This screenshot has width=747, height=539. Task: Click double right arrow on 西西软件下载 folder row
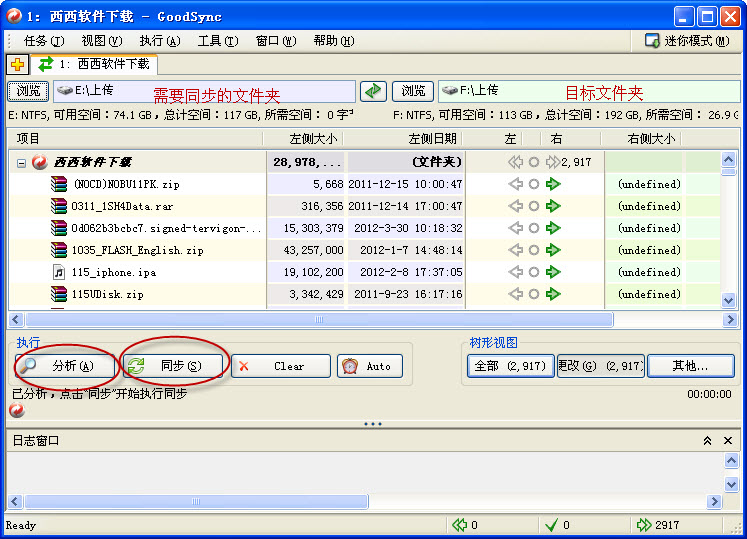tap(553, 162)
